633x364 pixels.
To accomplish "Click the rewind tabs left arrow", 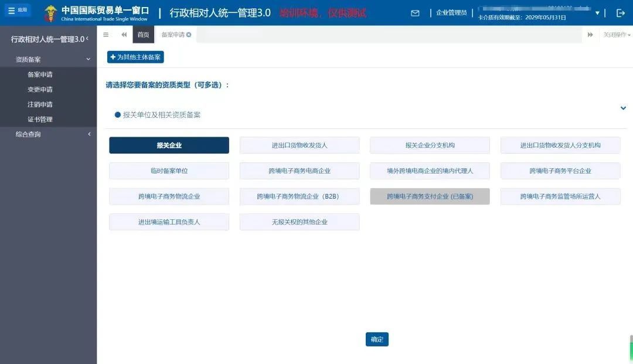I will [x=124, y=35].
